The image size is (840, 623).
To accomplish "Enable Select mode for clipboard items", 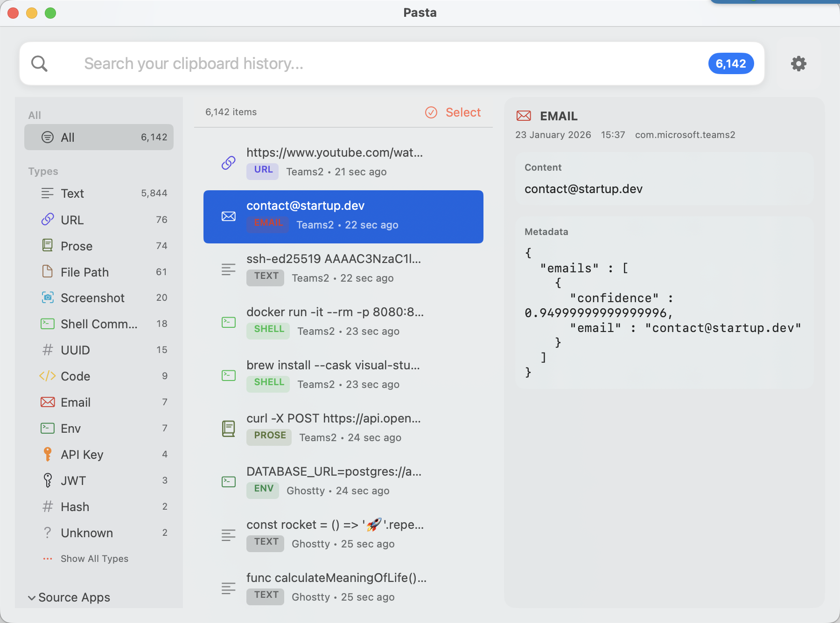I will point(452,112).
